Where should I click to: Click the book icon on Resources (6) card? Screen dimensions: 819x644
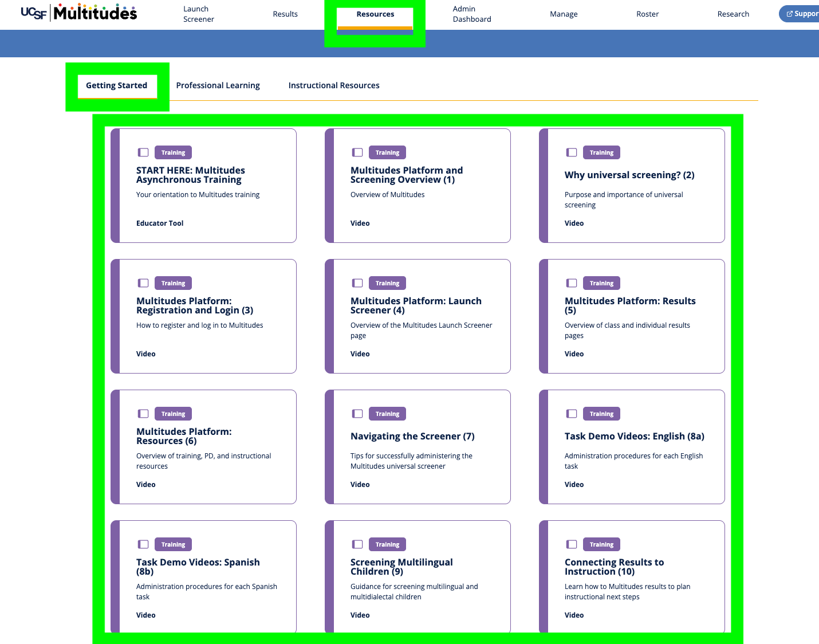143,414
